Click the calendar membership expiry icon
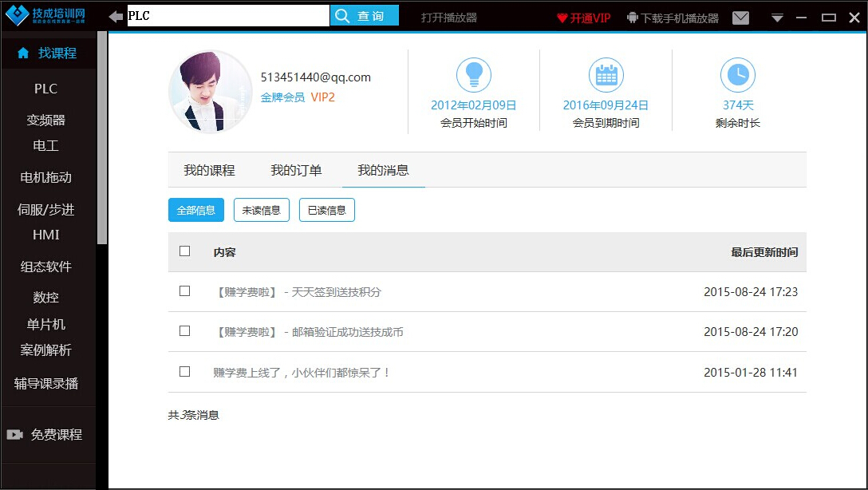The height and width of the screenshot is (490, 868). (606, 75)
